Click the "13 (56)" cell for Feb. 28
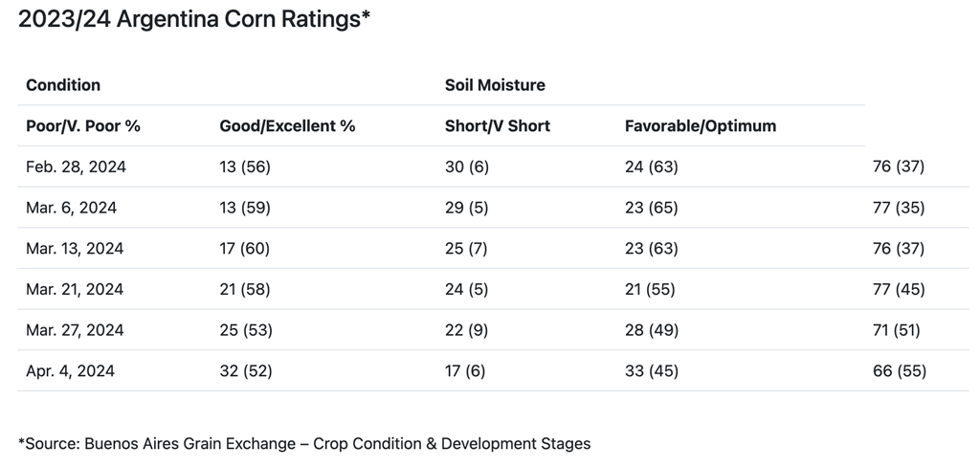The width and height of the screenshot is (980, 467). 245,167
